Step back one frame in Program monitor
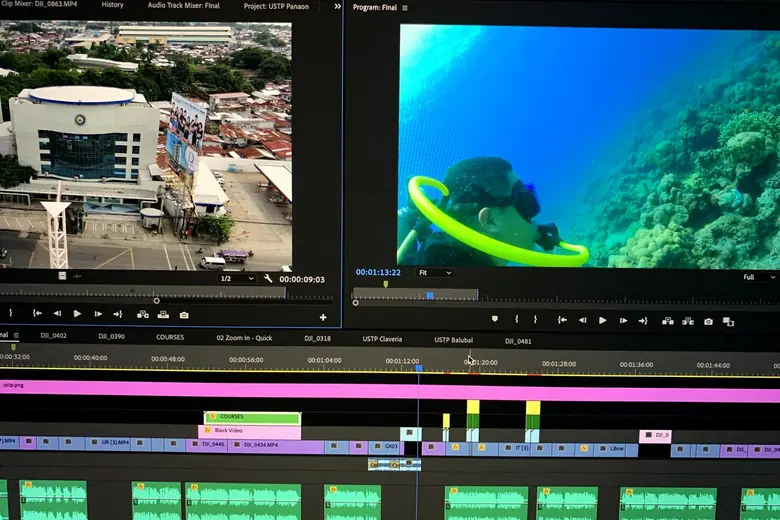The width and height of the screenshot is (780, 520). point(583,320)
